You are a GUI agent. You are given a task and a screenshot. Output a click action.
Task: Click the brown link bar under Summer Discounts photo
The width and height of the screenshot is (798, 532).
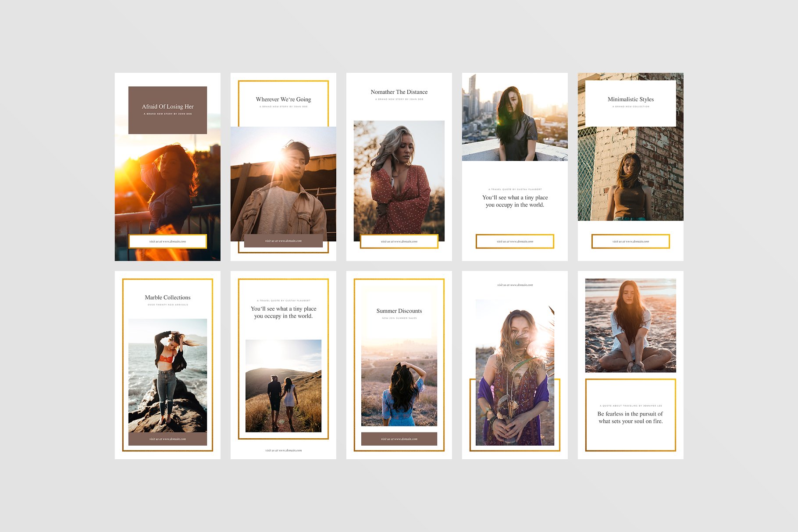399,439
